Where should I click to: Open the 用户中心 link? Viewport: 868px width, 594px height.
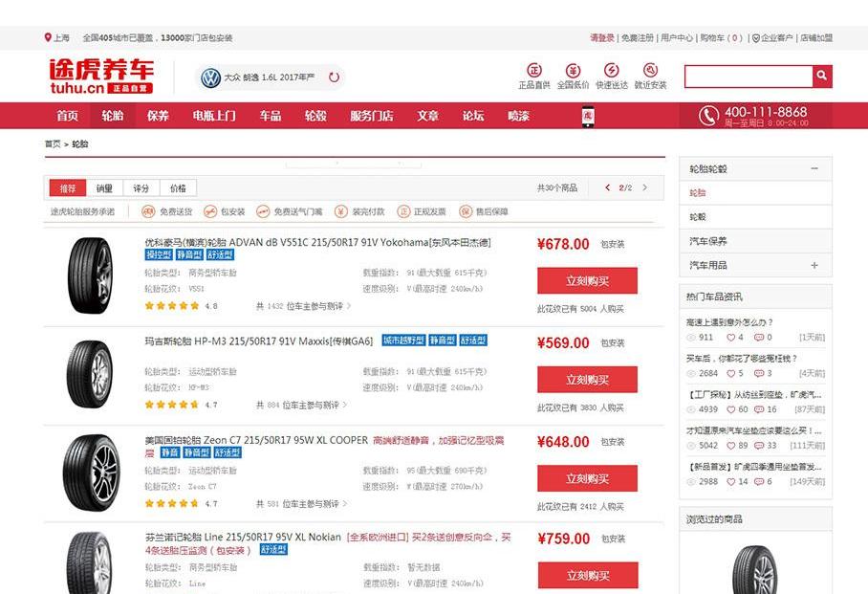point(677,38)
